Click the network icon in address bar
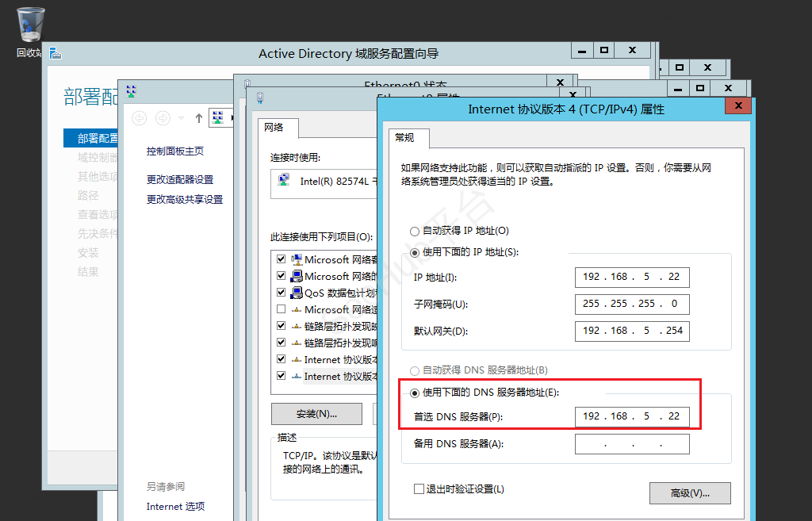The height and width of the screenshot is (521, 812). tap(218, 117)
